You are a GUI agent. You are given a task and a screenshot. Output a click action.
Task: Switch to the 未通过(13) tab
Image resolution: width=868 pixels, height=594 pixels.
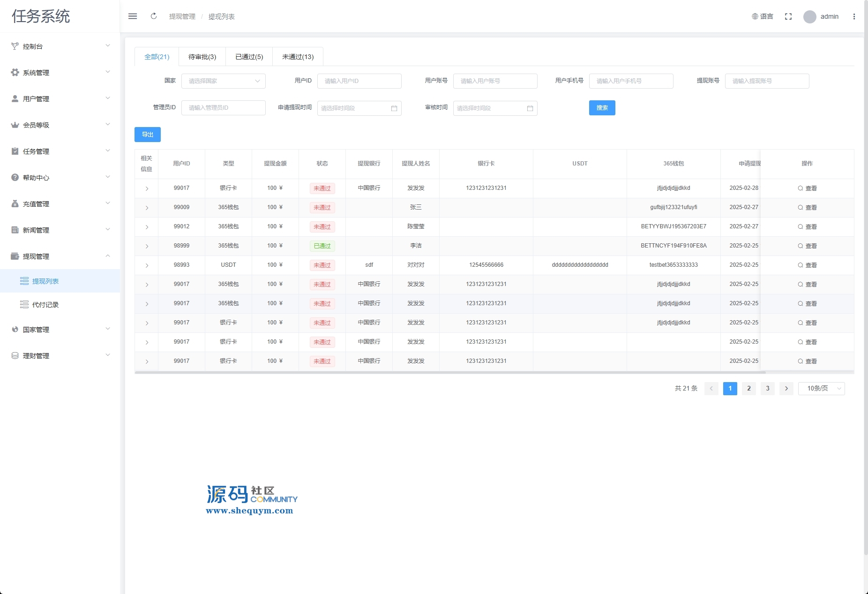[298, 57]
